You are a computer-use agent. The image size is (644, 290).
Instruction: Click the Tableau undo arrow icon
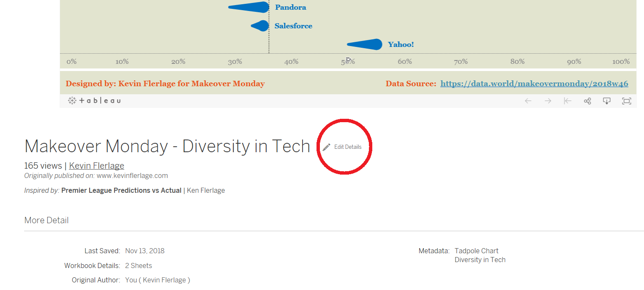[x=528, y=101]
